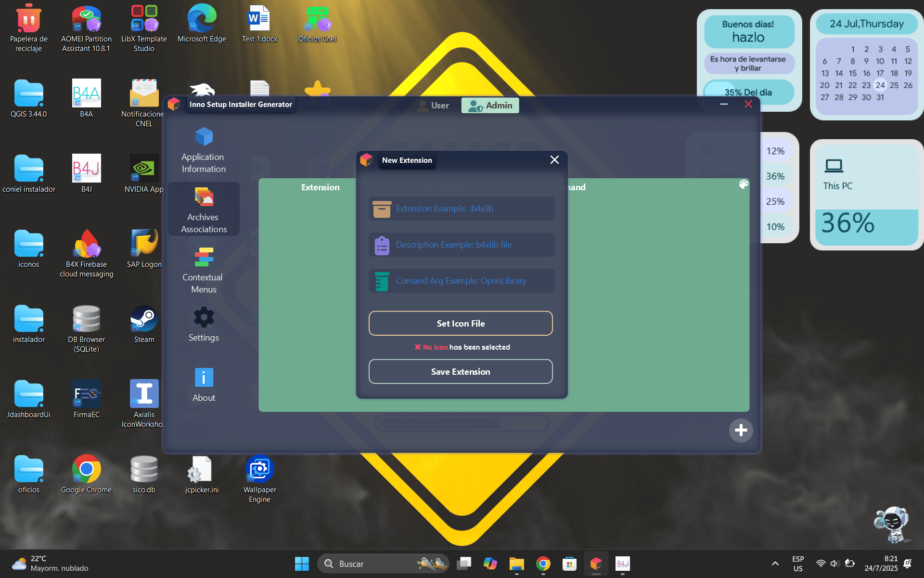Click the round plus add button
Viewport: 924px width, 578px height.
[741, 430]
